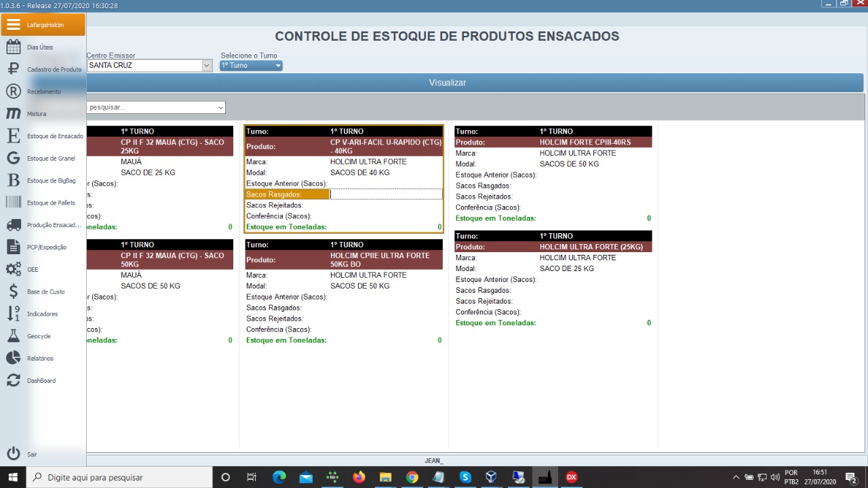Open Firefox from the Windows taskbar
The image size is (868, 488).
coord(359,477)
